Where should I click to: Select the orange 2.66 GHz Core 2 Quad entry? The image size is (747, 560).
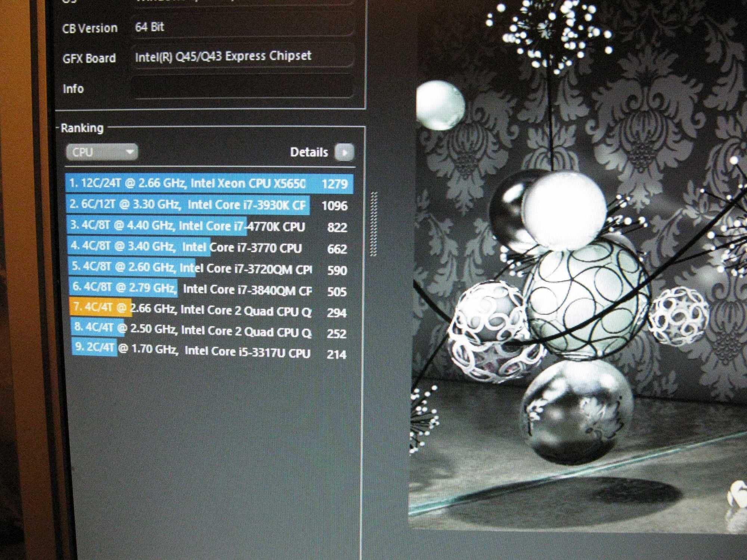[209, 311]
